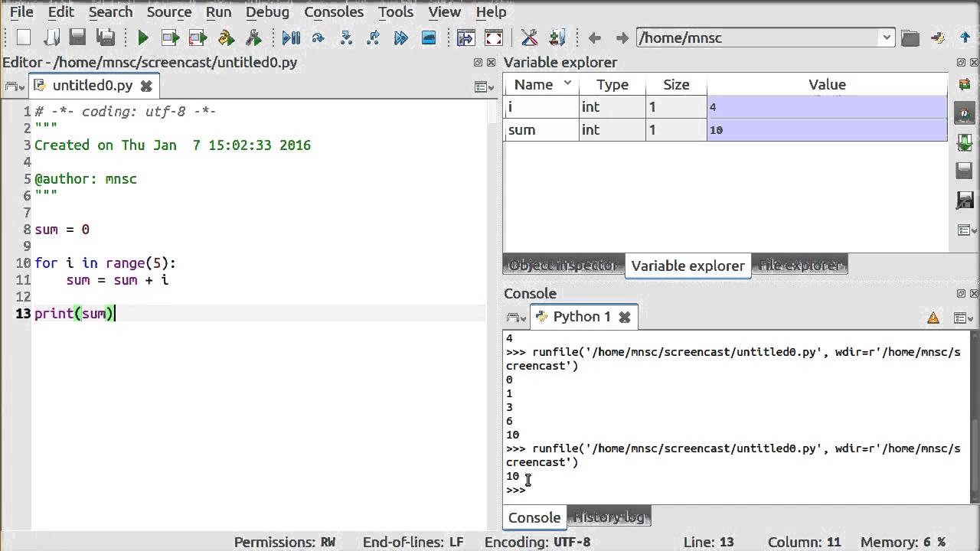Select the Variable explorer tab
Viewport: 980px width, 551px height.
click(688, 266)
